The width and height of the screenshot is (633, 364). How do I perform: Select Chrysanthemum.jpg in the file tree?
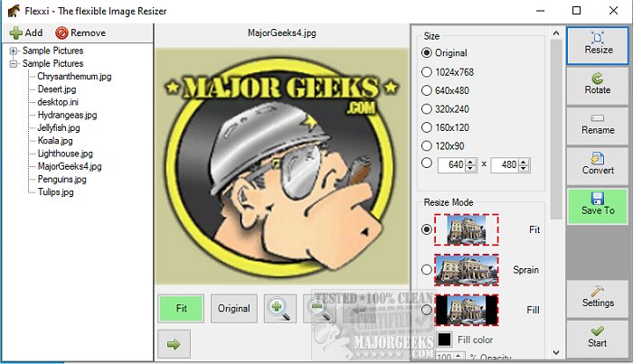tap(74, 77)
